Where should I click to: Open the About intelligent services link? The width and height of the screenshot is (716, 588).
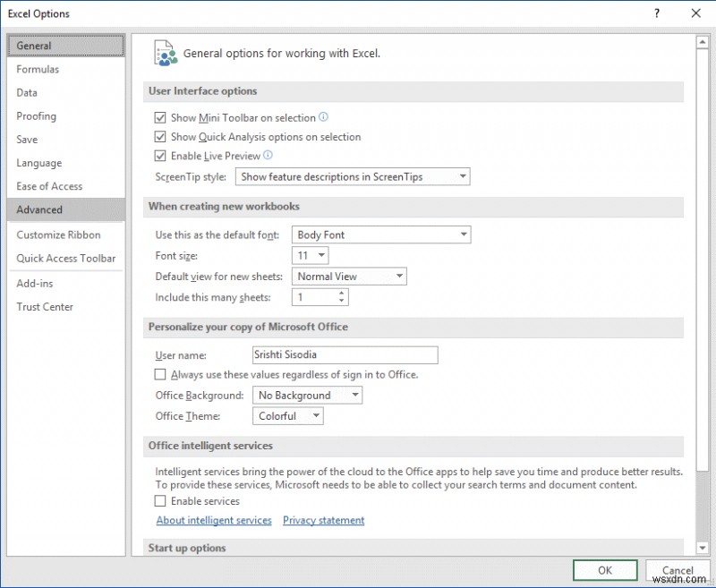click(213, 520)
